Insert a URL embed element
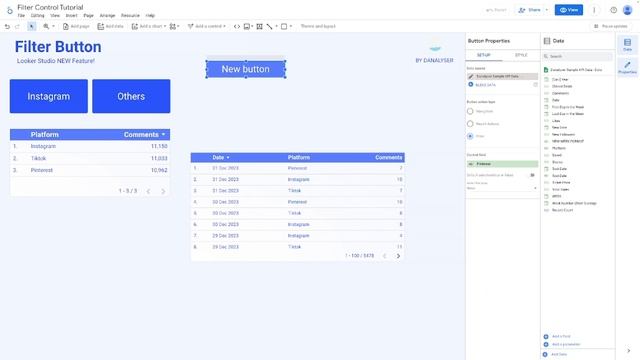The height and width of the screenshot is (360, 640). pos(237,26)
